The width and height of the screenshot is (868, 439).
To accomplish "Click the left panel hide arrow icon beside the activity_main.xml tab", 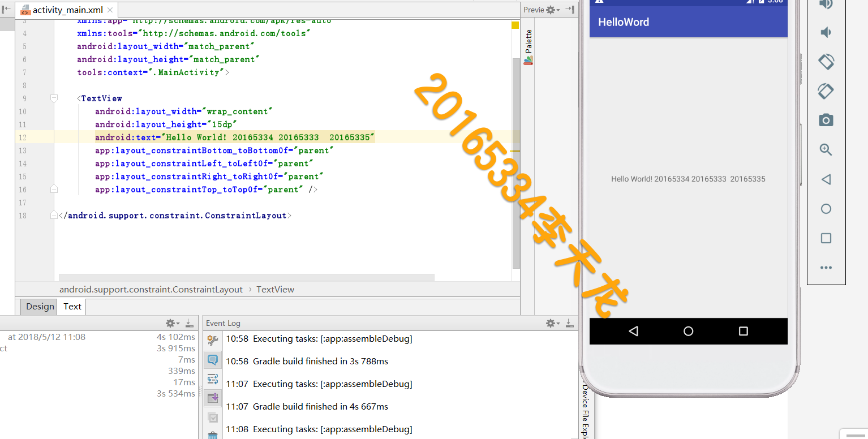I will point(7,10).
